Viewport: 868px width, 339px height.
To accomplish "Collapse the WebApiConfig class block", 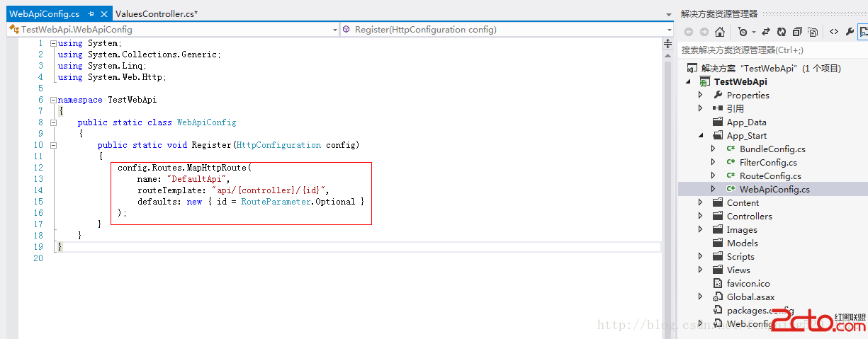I will (x=52, y=122).
